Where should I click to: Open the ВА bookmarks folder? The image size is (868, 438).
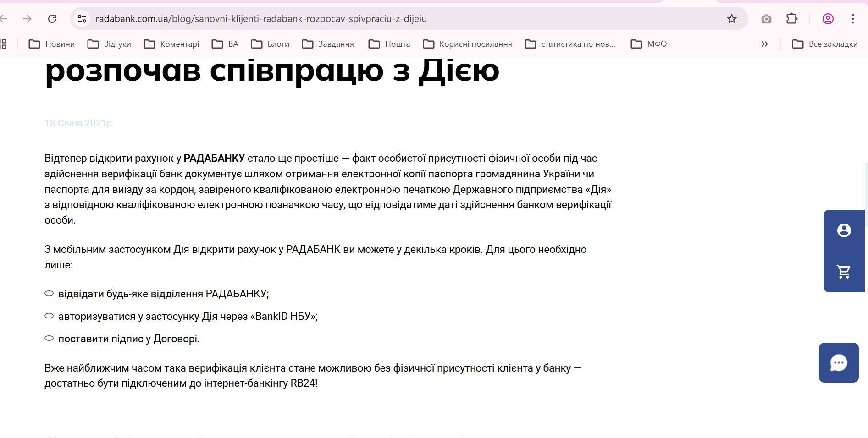pyautogui.click(x=225, y=44)
